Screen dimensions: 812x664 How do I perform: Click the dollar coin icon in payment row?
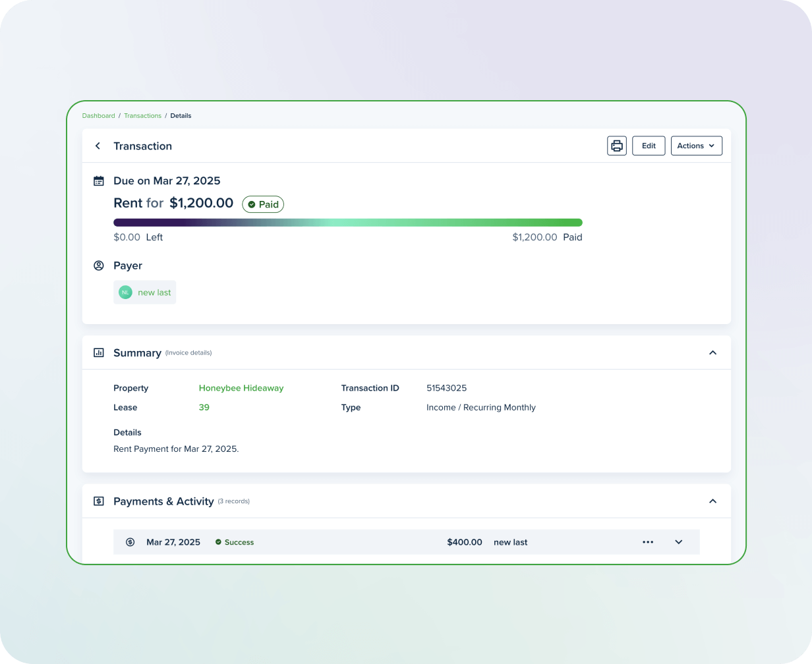click(x=130, y=542)
